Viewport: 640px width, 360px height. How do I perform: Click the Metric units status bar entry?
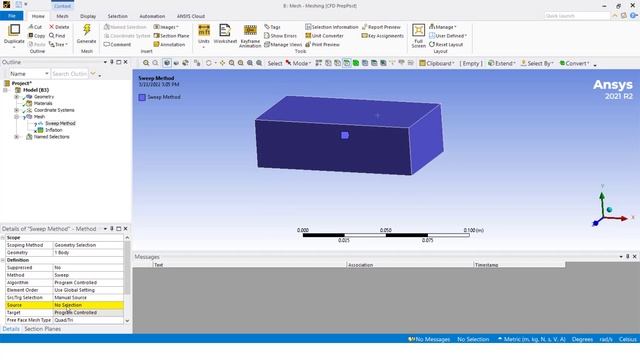click(x=531, y=339)
